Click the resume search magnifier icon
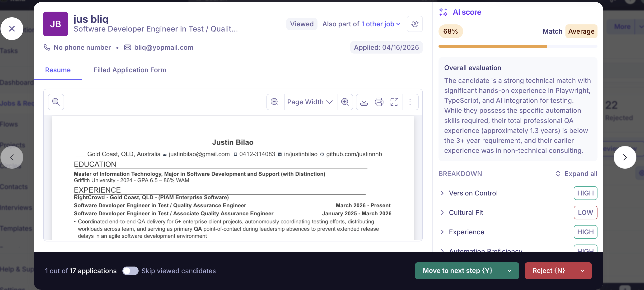The height and width of the screenshot is (290, 644). 56,102
